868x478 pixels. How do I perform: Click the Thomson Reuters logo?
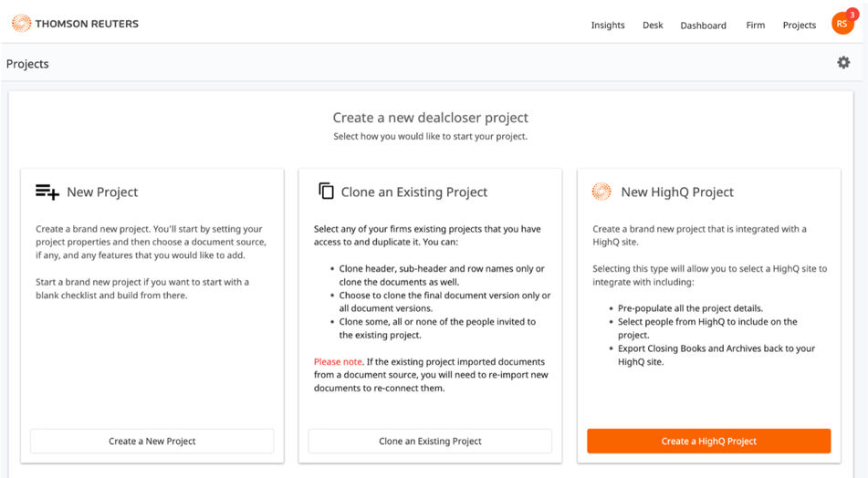pyautogui.click(x=75, y=24)
